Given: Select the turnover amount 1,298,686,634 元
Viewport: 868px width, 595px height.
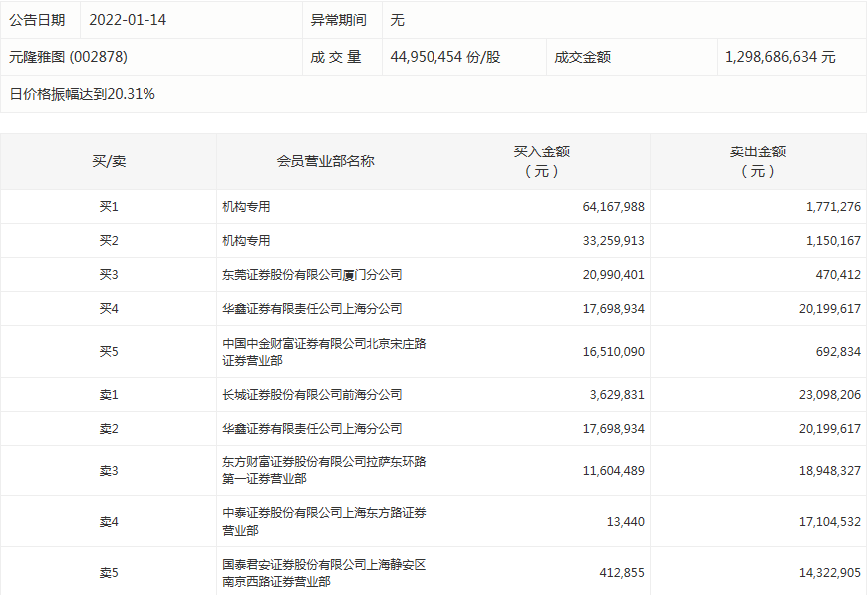Looking at the screenshot, I should point(780,57).
